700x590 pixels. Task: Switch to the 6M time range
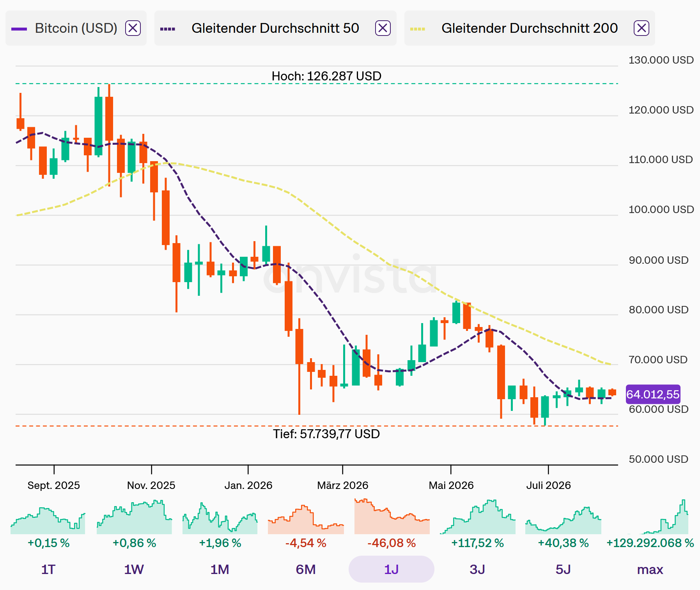(x=306, y=569)
